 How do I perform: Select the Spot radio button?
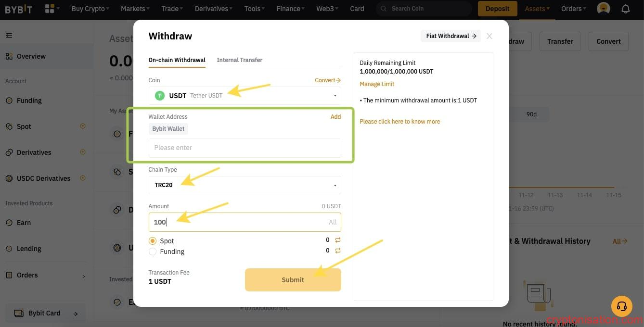click(x=153, y=241)
